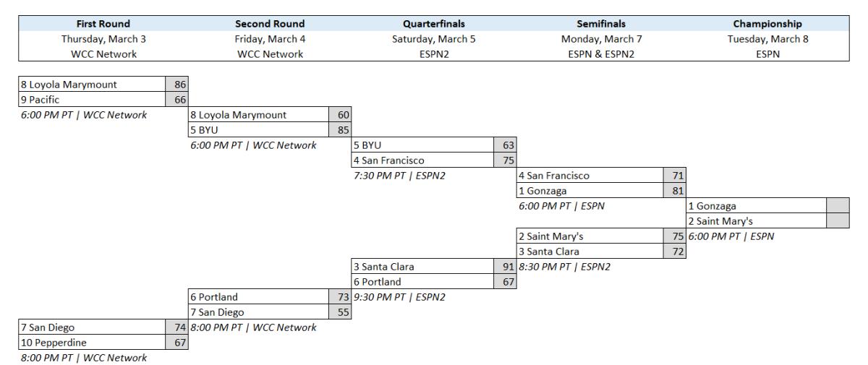Select the "Friday, March 4" date cell

[x=270, y=39]
